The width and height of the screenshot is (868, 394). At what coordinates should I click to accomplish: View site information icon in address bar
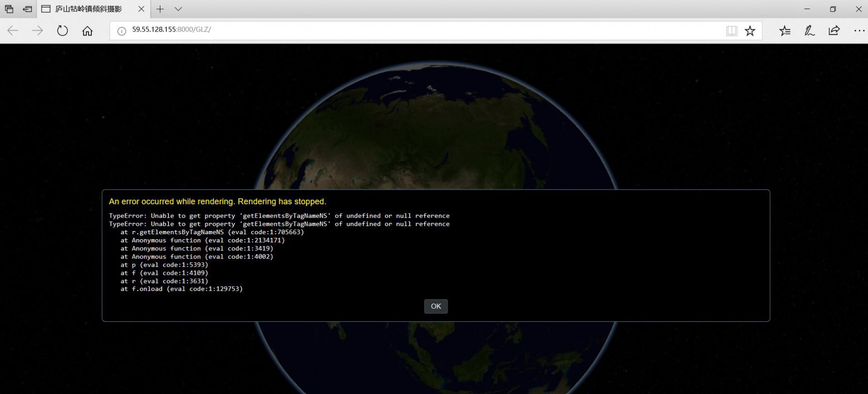(122, 31)
